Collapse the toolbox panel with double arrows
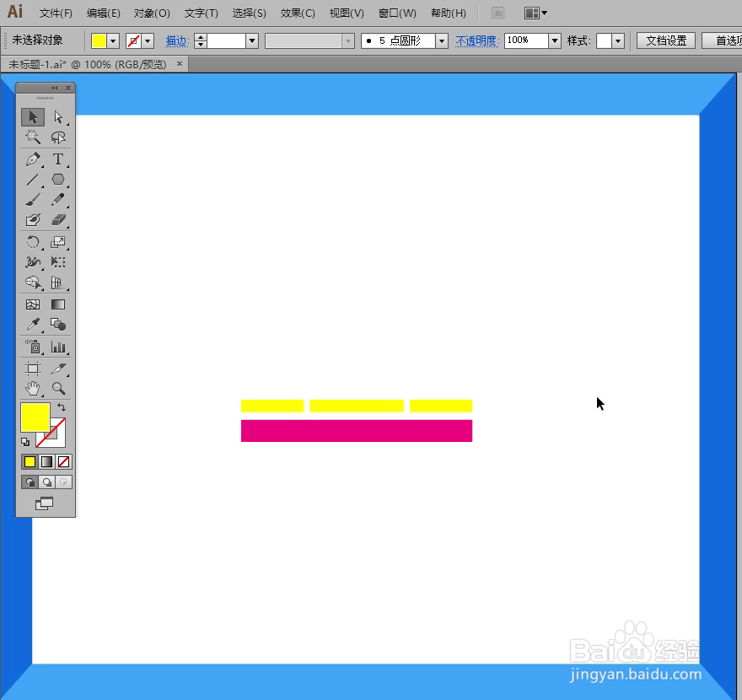 tap(55, 88)
